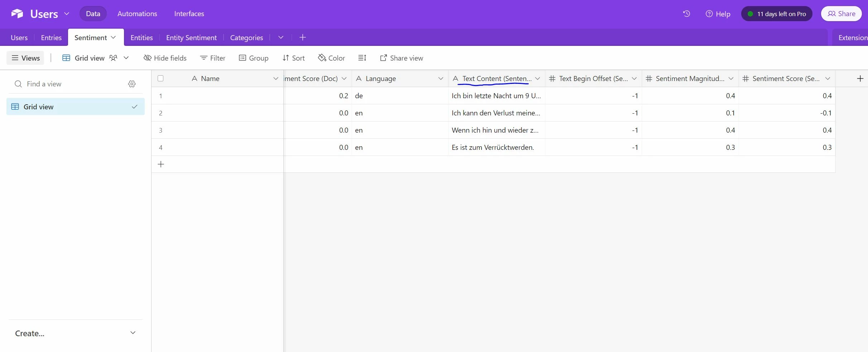The height and width of the screenshot is (352, 868).
Task: Click the Airtable base logo icon
Action: [17, 14]
